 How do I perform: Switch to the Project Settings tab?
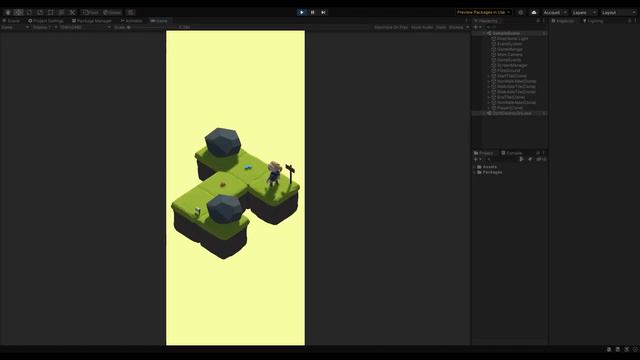pyautogui.click(x=46, y=21)
